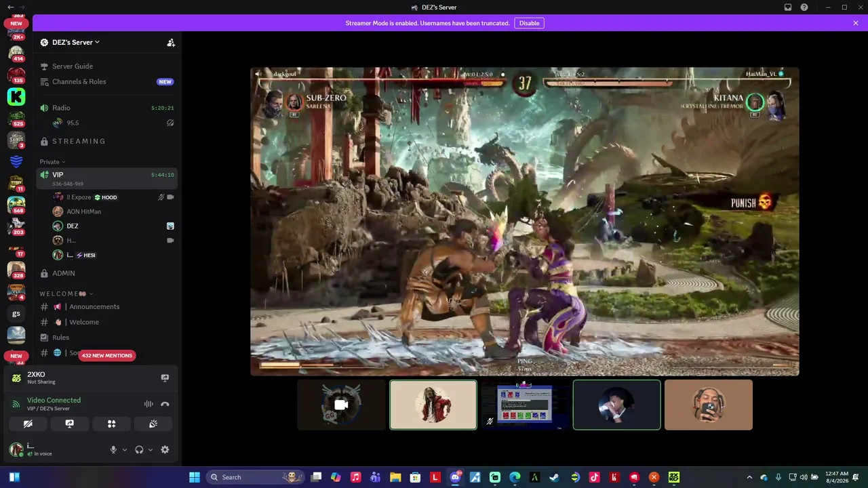Viewport: 868px width, 488px height.
Task: Click the Windows taskbar Search box
Action: click(256, 477)
